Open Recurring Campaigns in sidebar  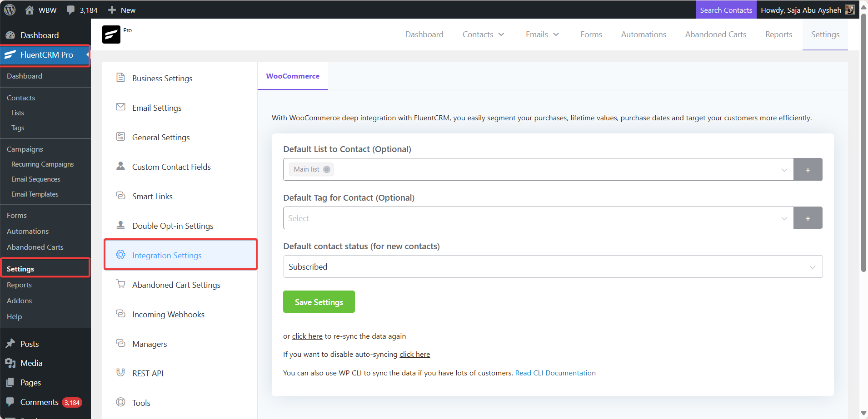click(x=42, y=164)
